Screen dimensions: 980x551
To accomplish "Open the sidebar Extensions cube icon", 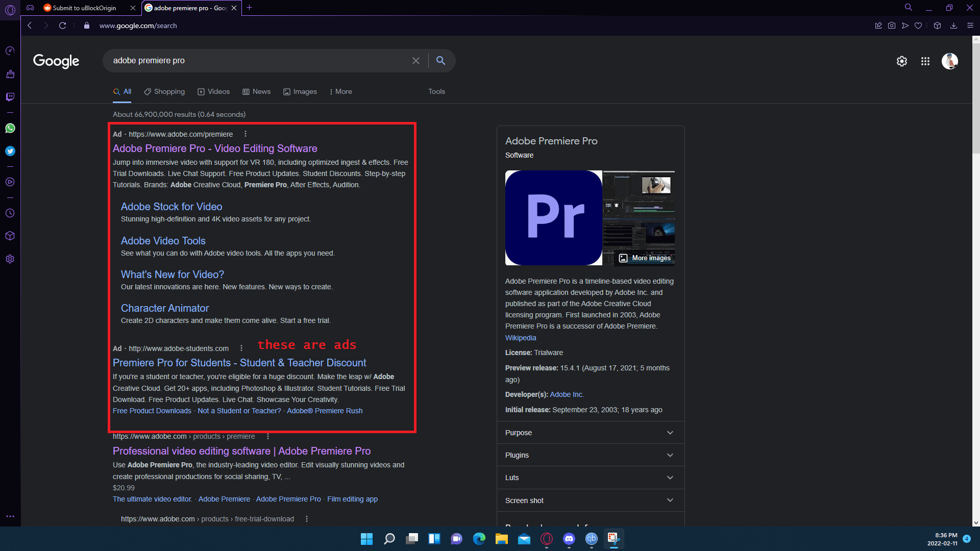I will 10,236.
